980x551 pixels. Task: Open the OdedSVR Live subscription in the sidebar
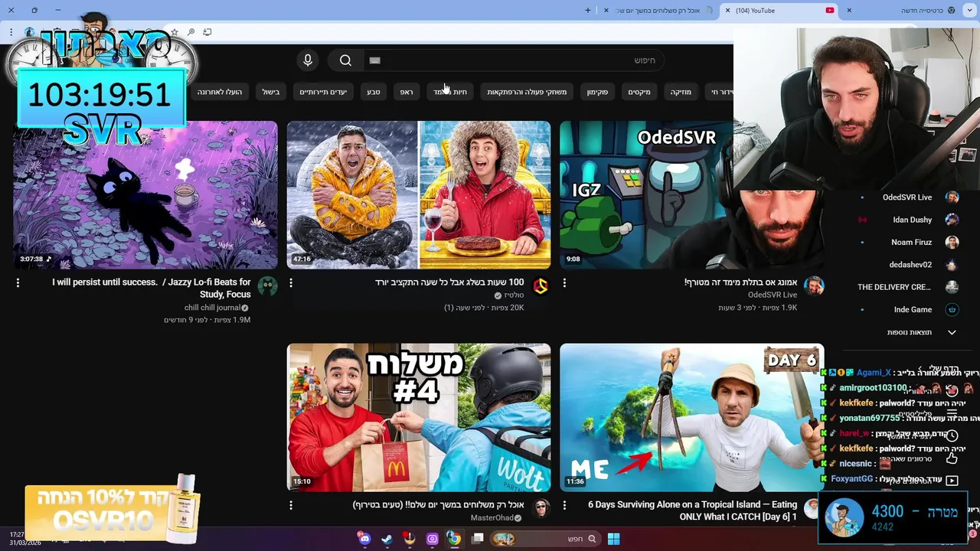pyautogui.click(x=907, y=197)
